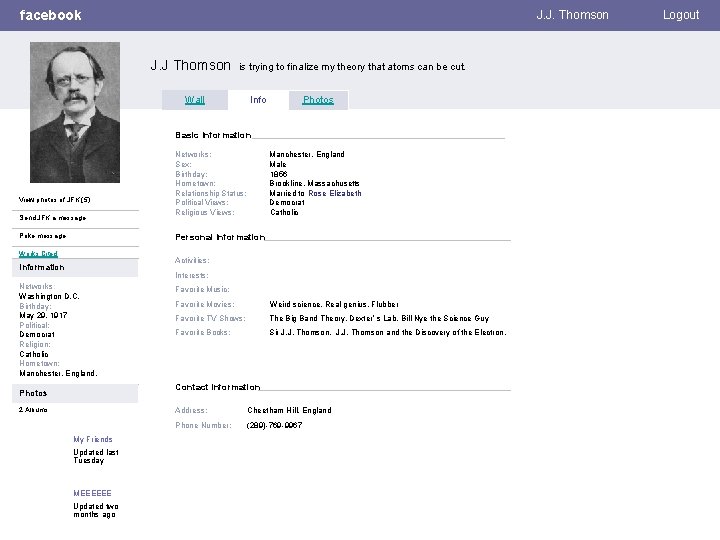Open the Photos tab

(x=318, y=100)
